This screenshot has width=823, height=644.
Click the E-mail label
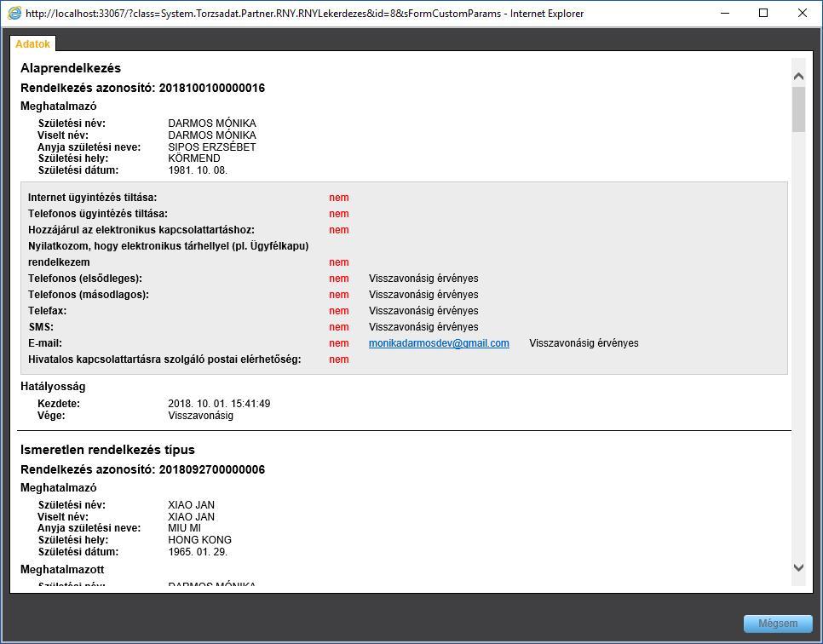click(x=45, y=343)
